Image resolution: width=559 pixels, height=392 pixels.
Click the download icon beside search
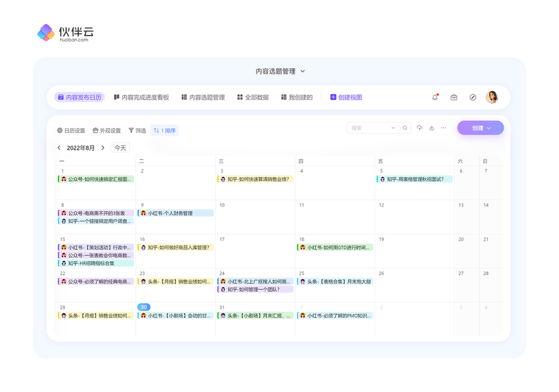(432, 128)
